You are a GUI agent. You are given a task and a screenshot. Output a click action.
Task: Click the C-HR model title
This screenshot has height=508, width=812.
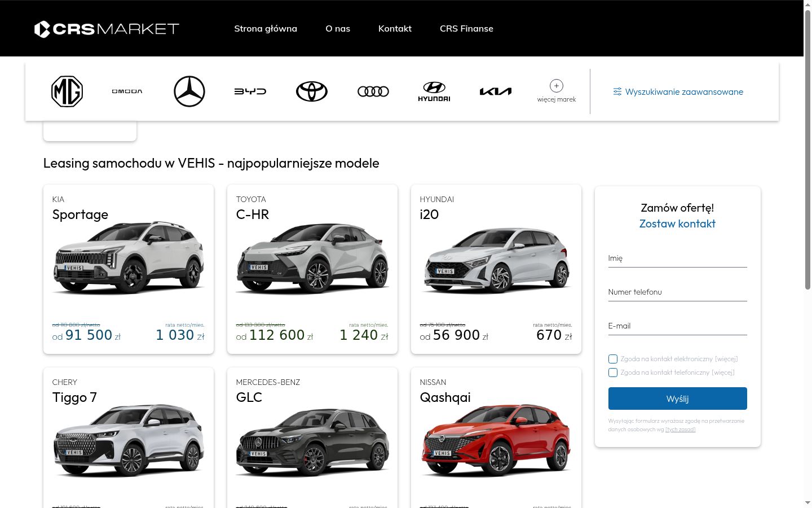(253, 214)
